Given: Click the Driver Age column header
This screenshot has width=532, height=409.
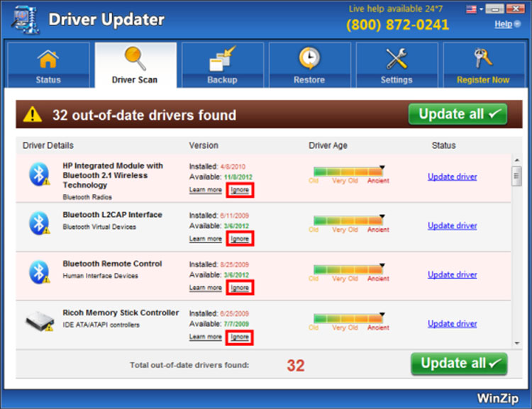Looking at the screenshot, I should tap(328, 145).
